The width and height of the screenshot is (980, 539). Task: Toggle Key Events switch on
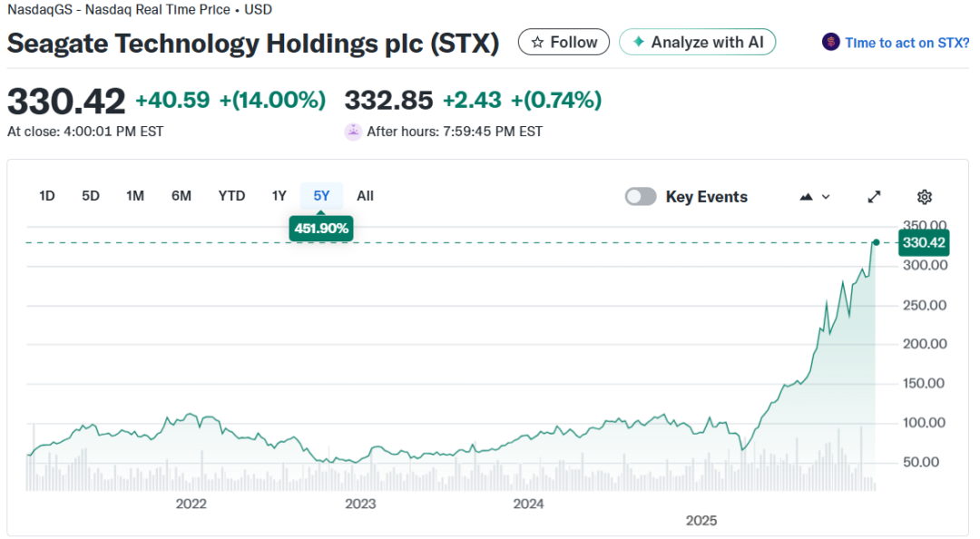click(x=641, y=197)
